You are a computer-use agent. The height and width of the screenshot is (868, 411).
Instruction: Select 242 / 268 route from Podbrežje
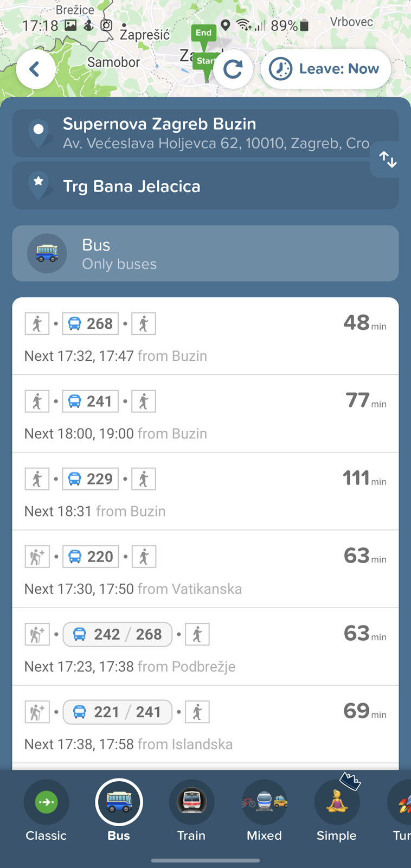[x=206, y=647]
